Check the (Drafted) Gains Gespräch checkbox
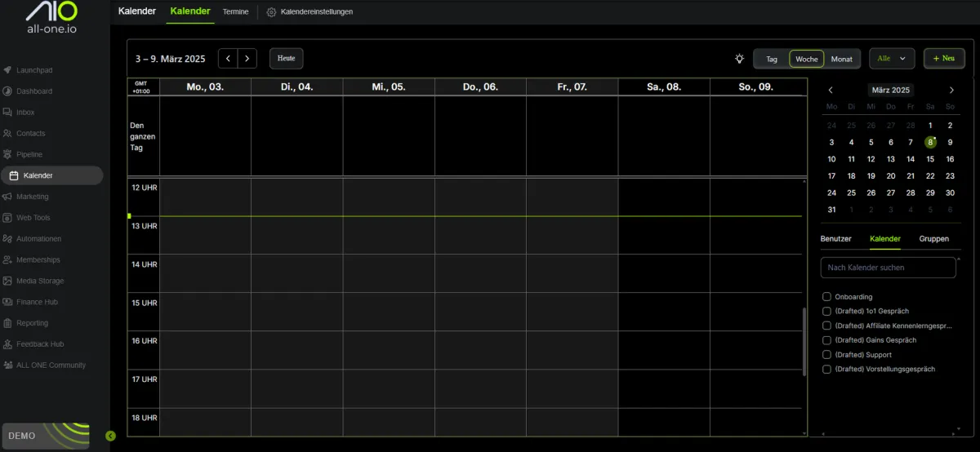The width and height of the screenshot is (980, 452). tap(826, 340)
